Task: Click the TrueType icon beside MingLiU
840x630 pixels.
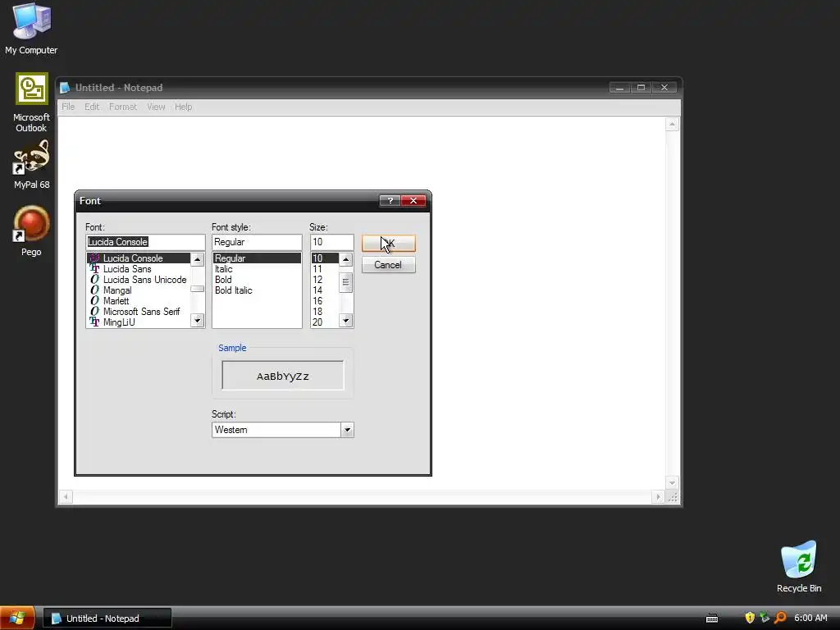Action: (94, 322)
